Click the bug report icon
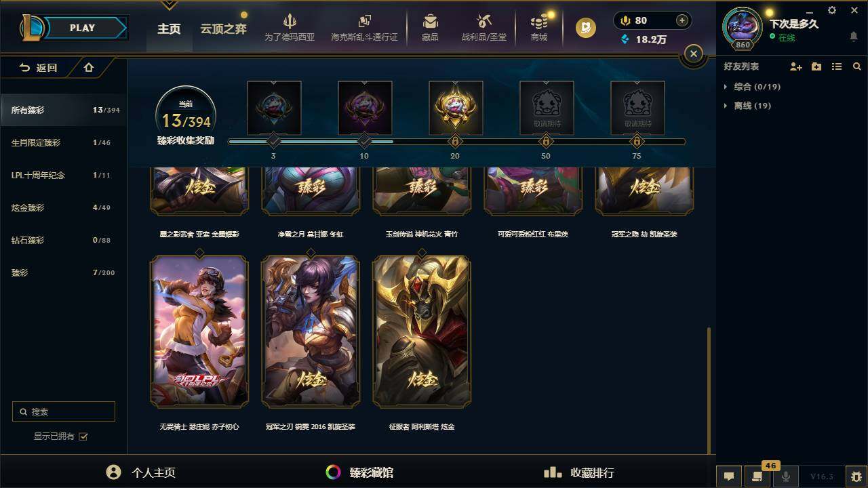Screen dimensions: 868x488 click(x=856, y=476)
